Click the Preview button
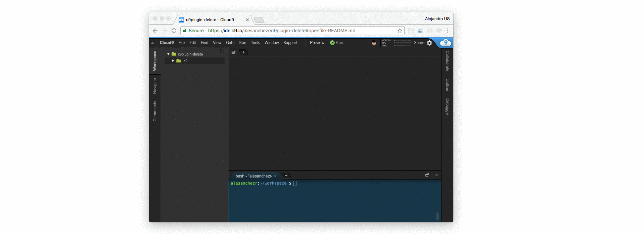 coord(317,43)
